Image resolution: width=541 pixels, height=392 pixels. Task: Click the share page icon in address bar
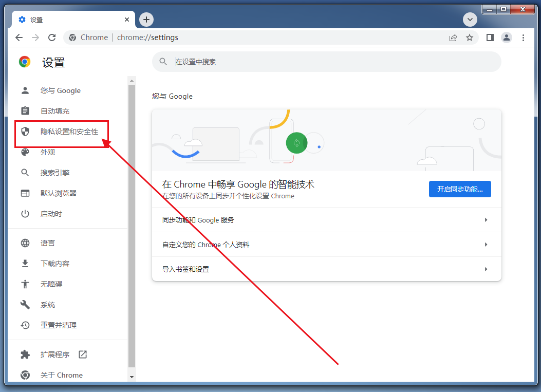453,38
